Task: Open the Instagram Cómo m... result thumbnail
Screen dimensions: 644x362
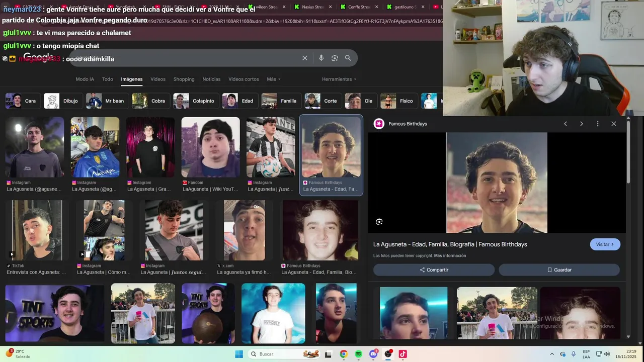Action: tap(104, 230)
